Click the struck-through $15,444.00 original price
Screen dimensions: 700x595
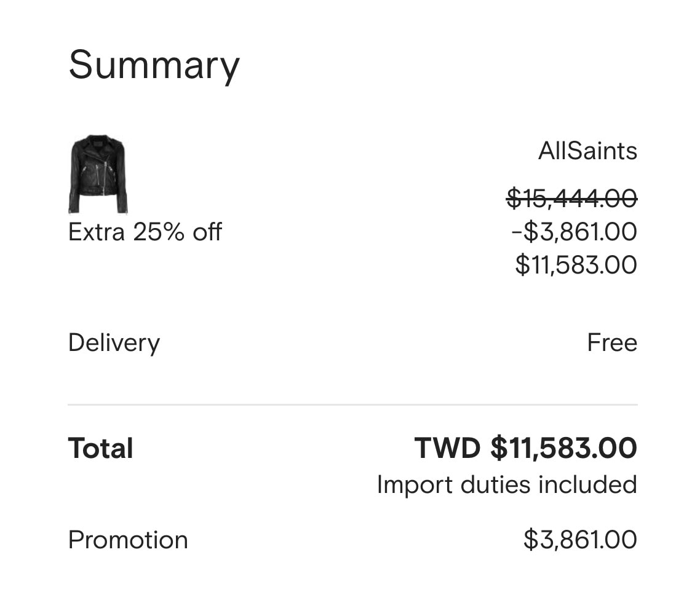(572, 198)
